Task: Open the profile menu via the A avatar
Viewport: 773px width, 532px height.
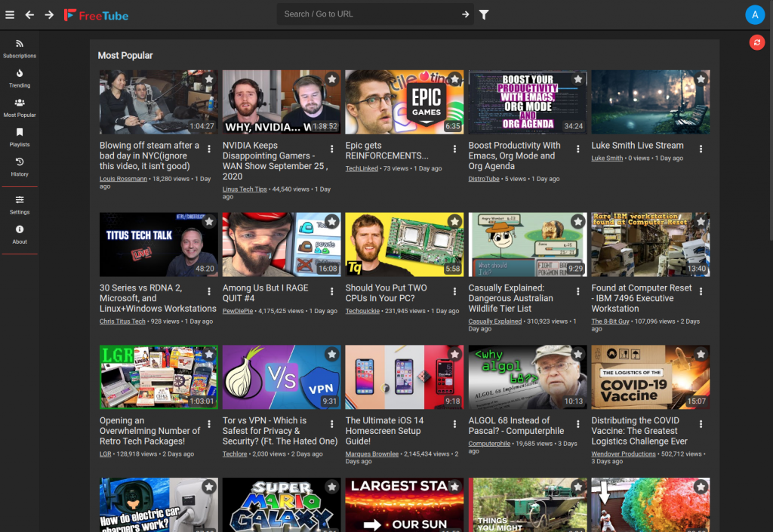Action: 755,14
